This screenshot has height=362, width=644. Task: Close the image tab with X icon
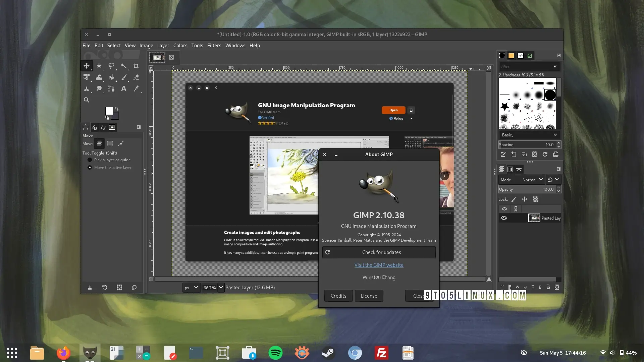[171, 57]
